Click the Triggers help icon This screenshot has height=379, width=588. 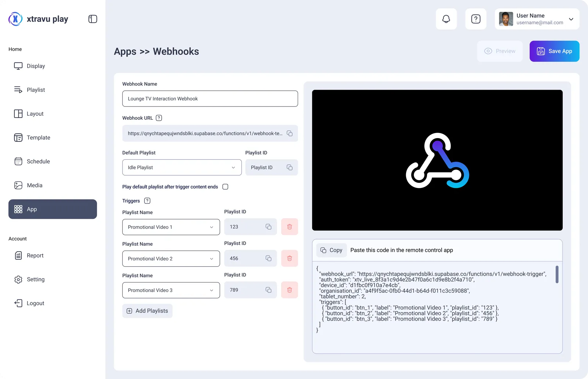click(x=147, y=201)
